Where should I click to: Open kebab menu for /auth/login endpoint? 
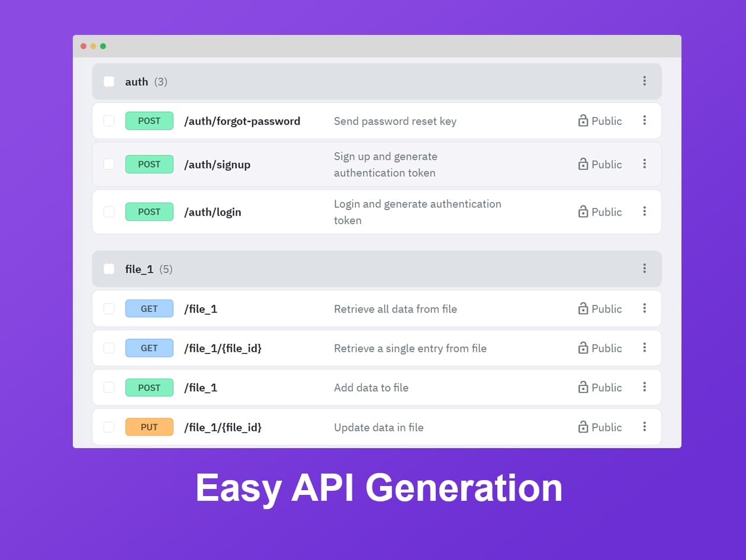click(x=644, y=211)
